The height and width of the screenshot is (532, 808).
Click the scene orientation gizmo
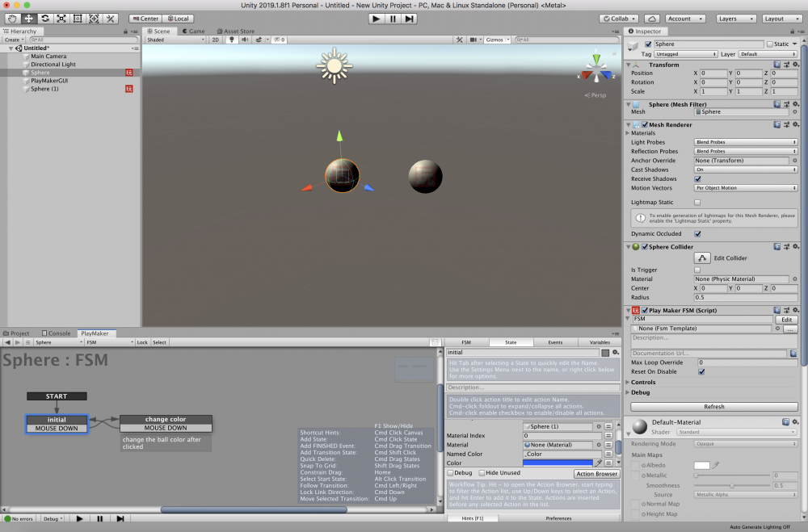point(596,69)
